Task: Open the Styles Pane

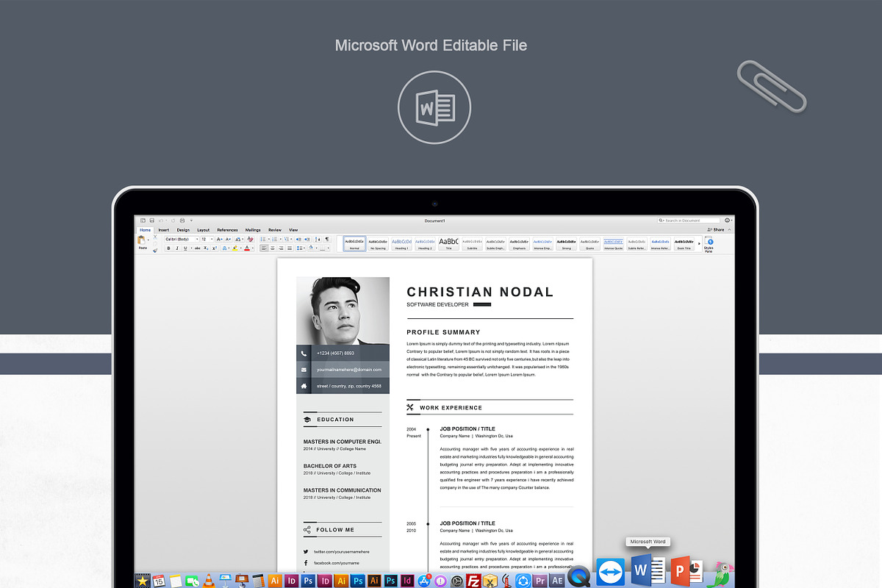Action: pos(709,245)
